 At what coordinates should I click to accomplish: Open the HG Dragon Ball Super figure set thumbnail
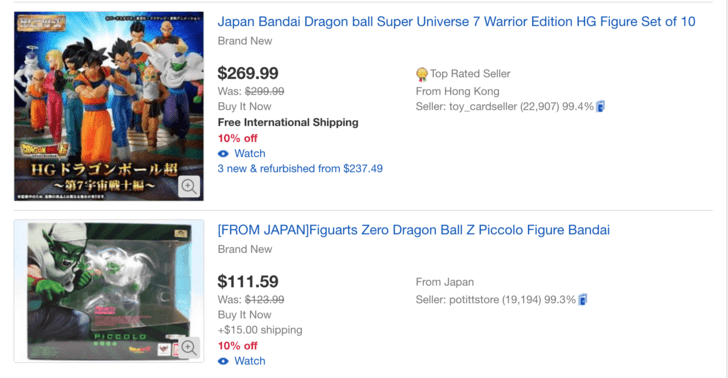tap(109, 106)
